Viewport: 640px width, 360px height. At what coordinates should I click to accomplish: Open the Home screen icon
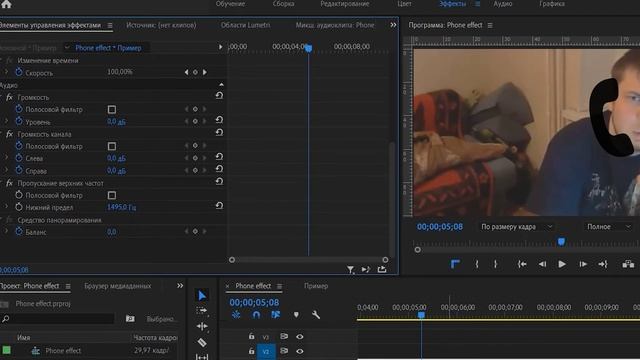coord(6,4)
